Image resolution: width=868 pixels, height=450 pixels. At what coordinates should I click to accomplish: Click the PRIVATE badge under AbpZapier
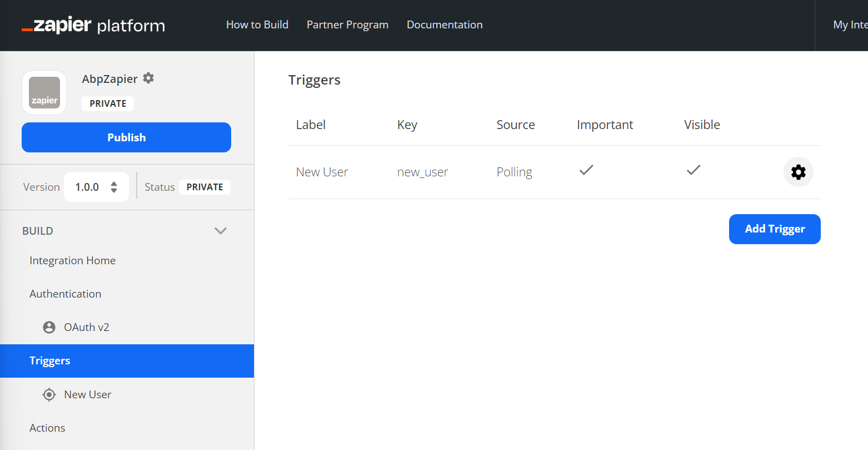(108, 103)
